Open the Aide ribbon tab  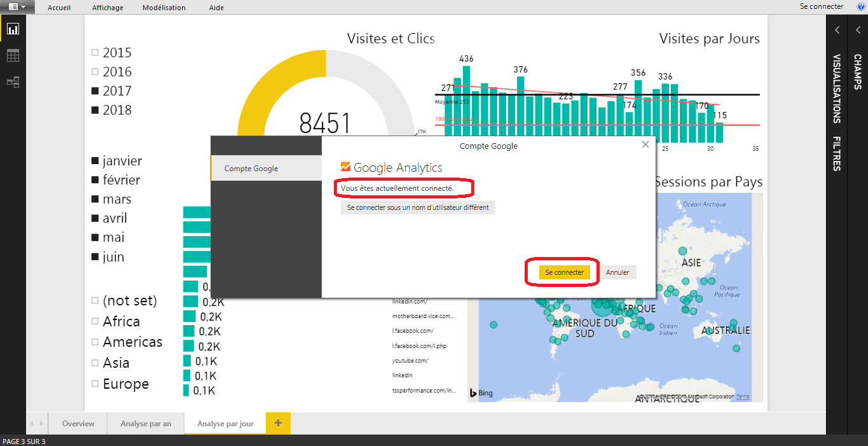[216, 8]
